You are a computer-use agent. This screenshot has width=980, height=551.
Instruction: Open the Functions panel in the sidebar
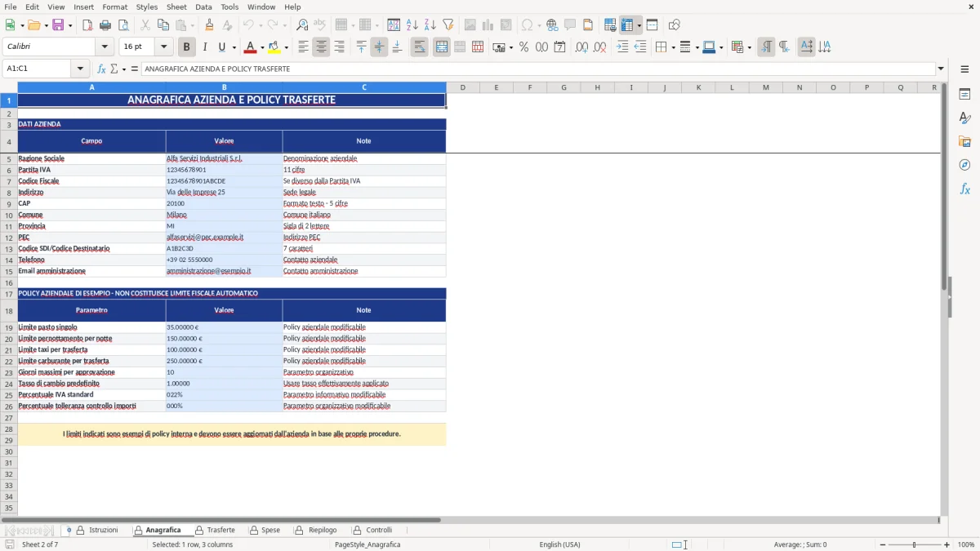point(964,189)
